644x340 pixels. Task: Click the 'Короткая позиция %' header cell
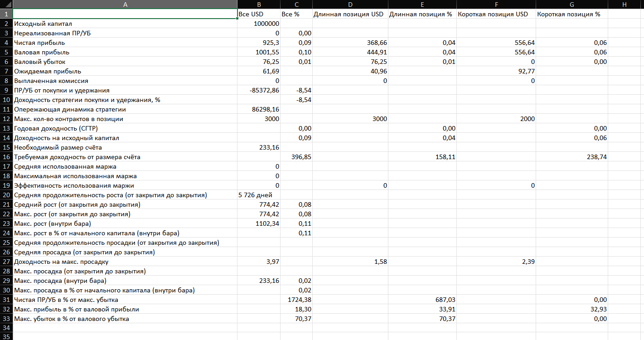[571, 14]
